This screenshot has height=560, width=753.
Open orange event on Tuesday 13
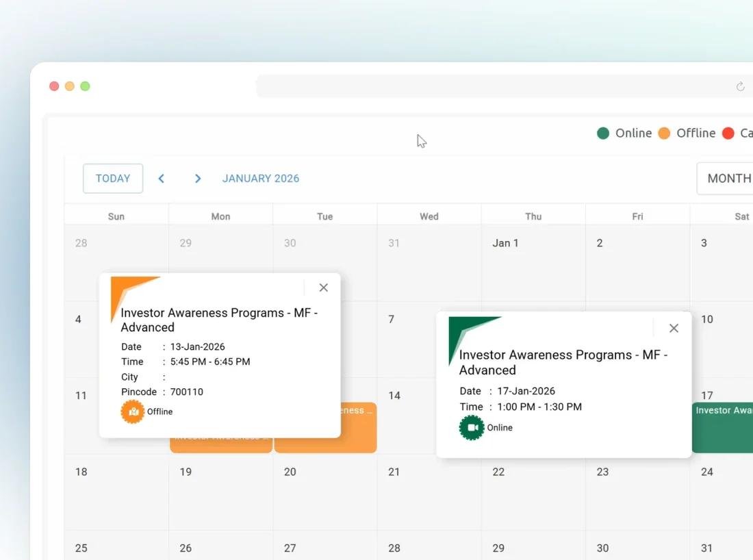pyautogui.click(x=359, y=427)
